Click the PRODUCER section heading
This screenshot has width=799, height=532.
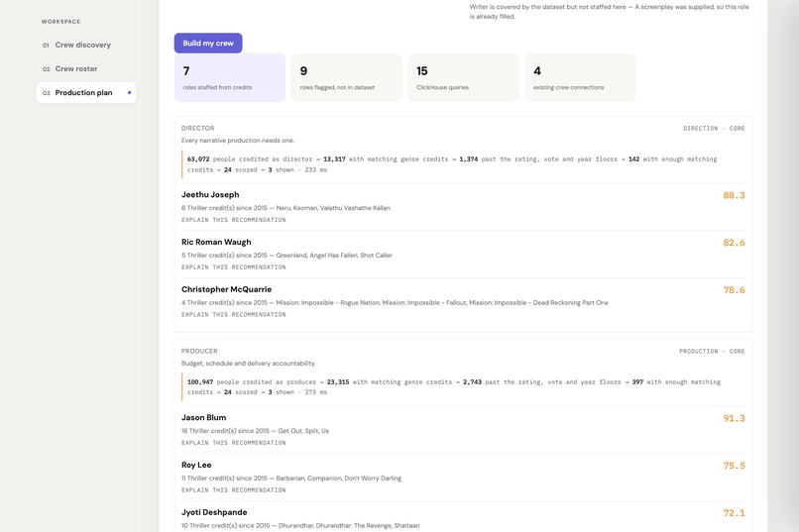[x=199, y=352]
